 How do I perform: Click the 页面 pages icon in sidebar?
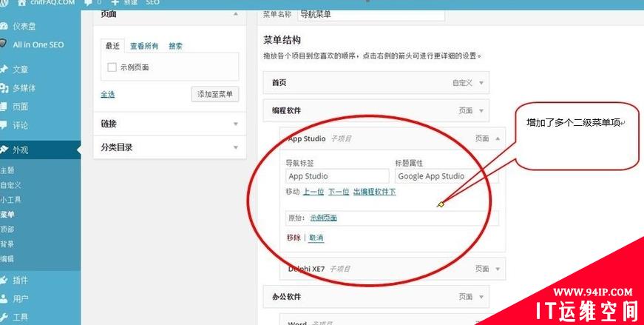[x=3, y=107]
